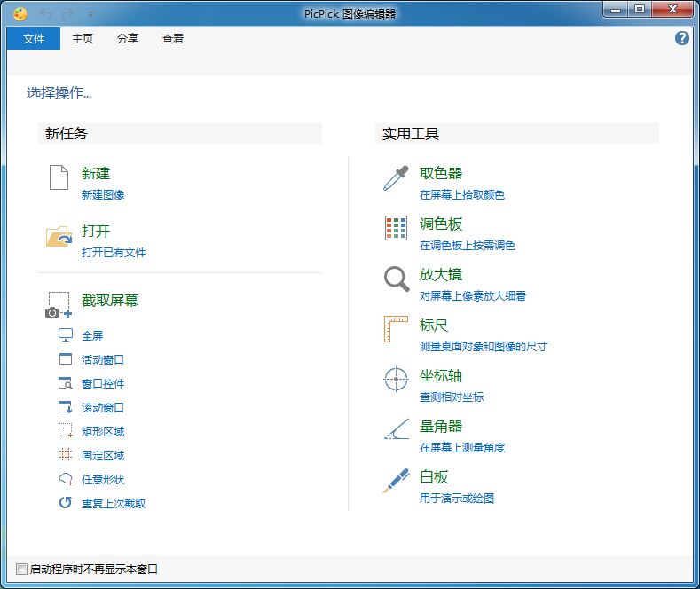Open the crosshair coordinate axis icon
This screenshot has height=589, width=700.
[396, 380]
